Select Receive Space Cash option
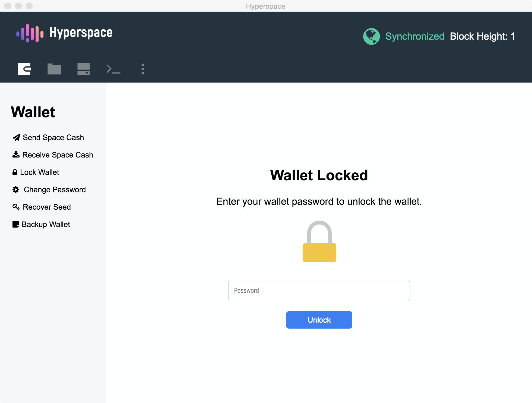The image size is (532, 403). (x=58, y=155)
